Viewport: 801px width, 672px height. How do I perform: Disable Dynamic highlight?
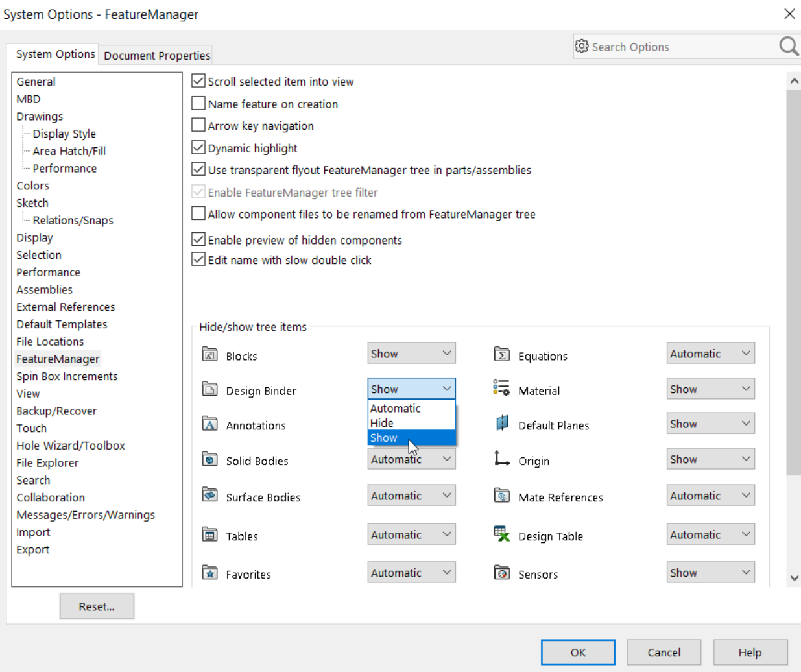pos(198,148)
